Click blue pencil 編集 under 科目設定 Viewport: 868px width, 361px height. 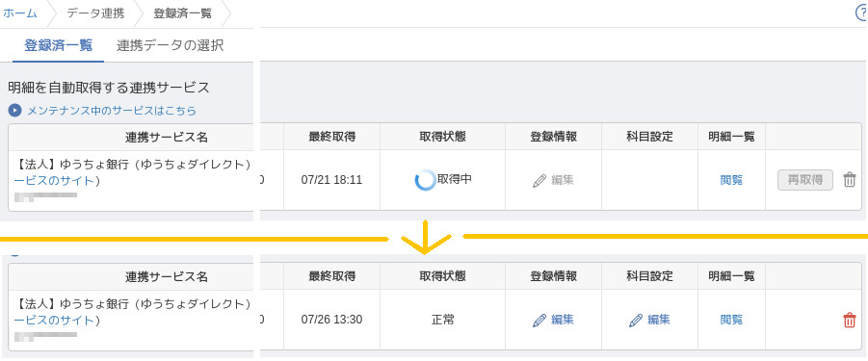tap(649, 320)
